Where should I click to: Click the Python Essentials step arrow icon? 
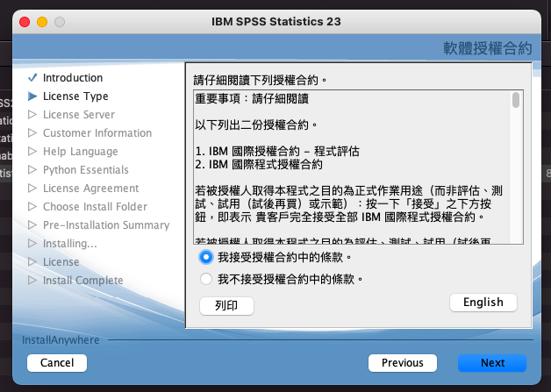(x=32, y=169)
